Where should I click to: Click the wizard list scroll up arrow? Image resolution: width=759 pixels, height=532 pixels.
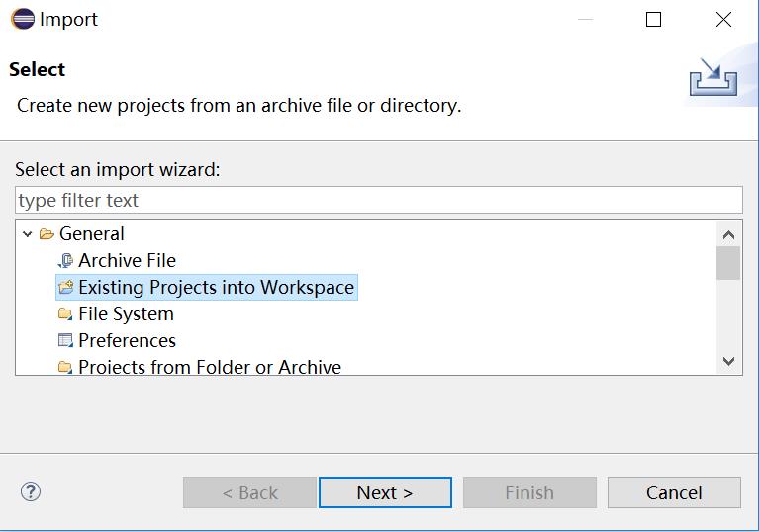(x=728, y=235)
